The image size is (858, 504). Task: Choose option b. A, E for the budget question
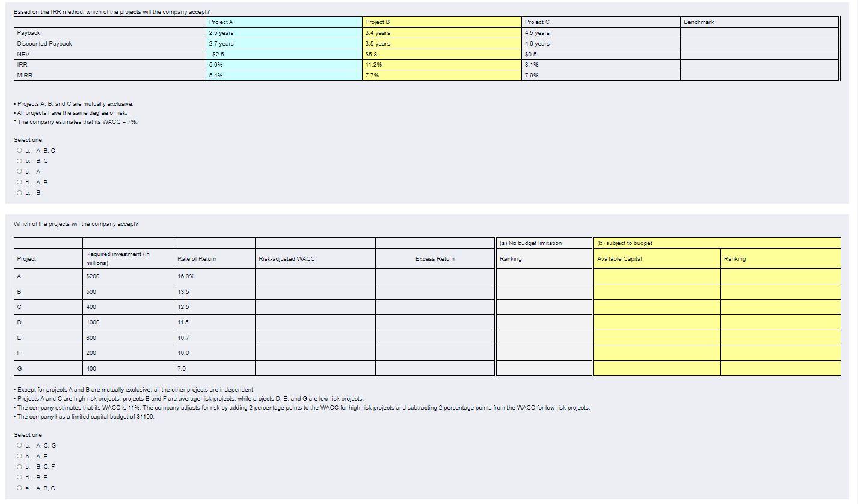(20, 456)
